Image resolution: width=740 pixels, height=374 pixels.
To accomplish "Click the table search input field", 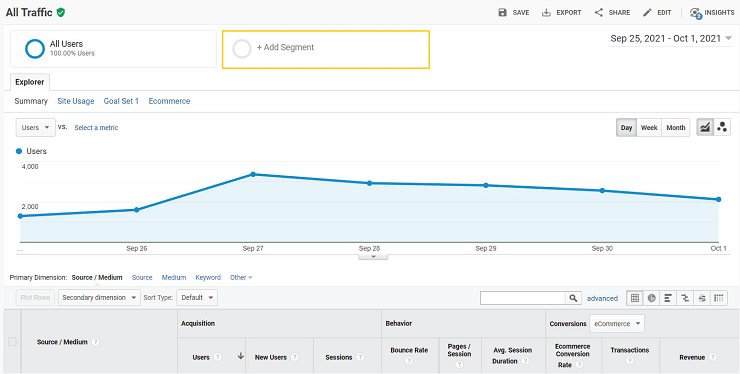I will pos(523,298).
